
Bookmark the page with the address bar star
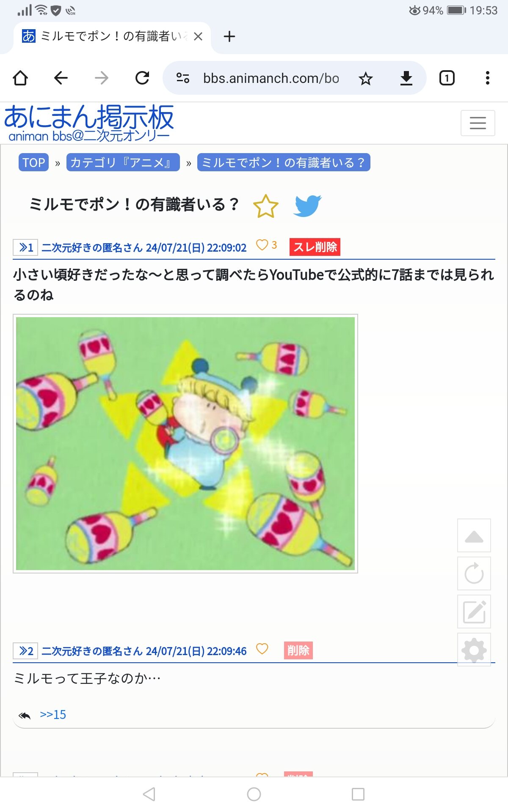pyautogui.click(x=366, y=78)
